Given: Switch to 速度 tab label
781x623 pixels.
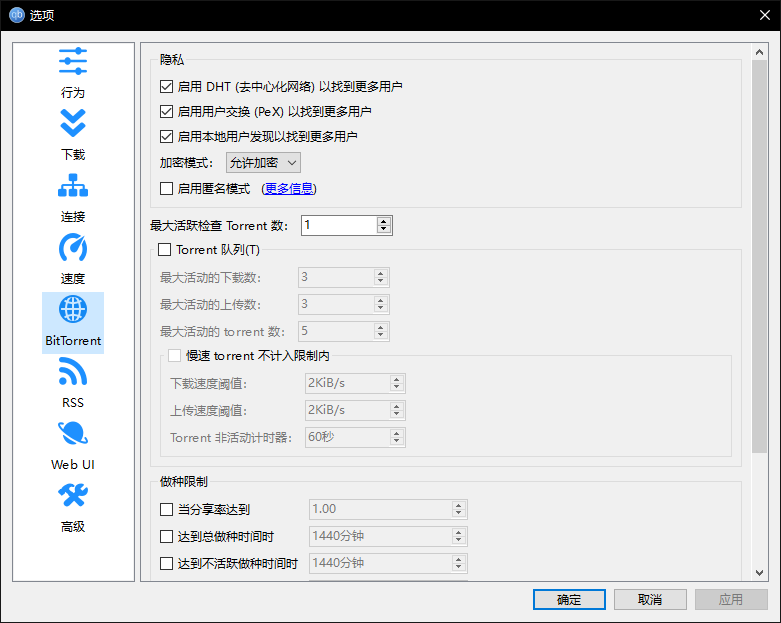Looking at the screenshot, I should tap(73, 278).
